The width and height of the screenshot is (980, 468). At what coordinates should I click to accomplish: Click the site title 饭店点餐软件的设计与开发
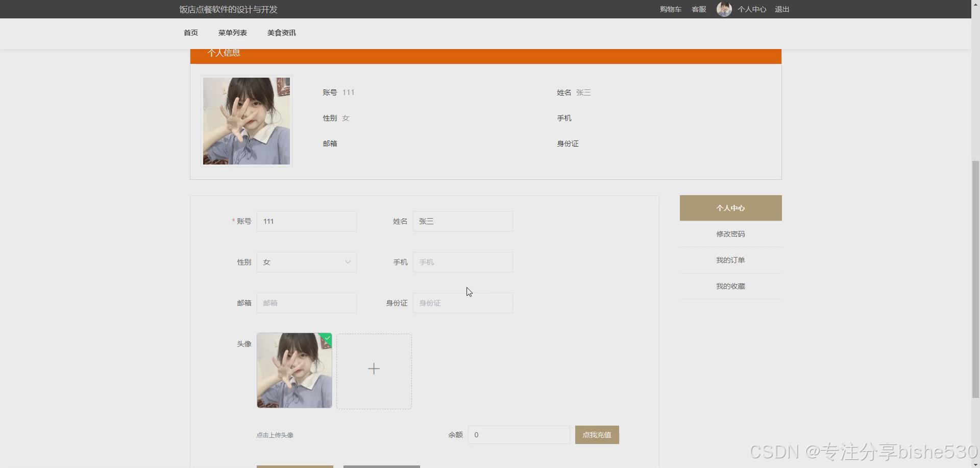point(229,9)
